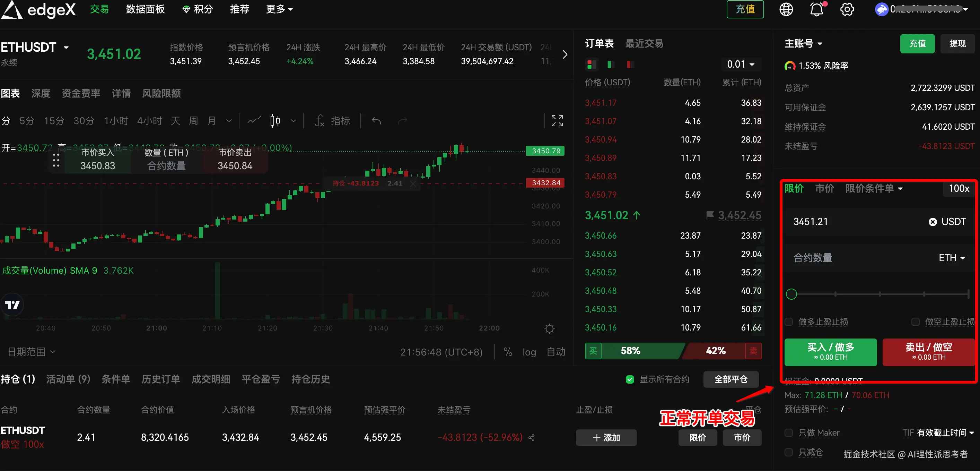
Task: Click the share icon next to unrealized PnL
Action: point(532,438)
